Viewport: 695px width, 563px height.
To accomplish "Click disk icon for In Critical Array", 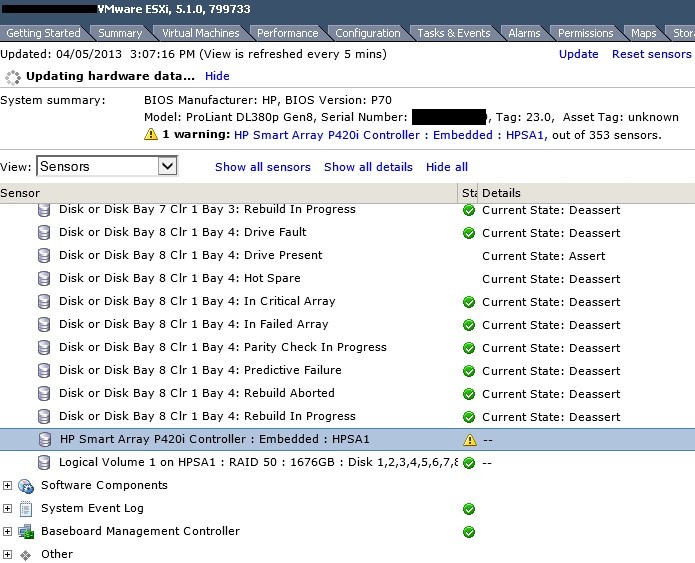I will (x=44, y=302).
